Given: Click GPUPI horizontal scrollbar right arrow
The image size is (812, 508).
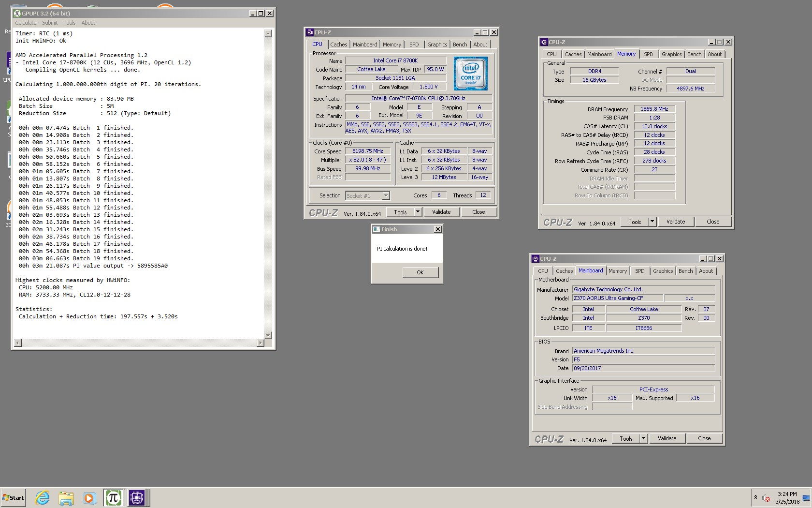Looking at the screenshot, I should click(261, 343).
